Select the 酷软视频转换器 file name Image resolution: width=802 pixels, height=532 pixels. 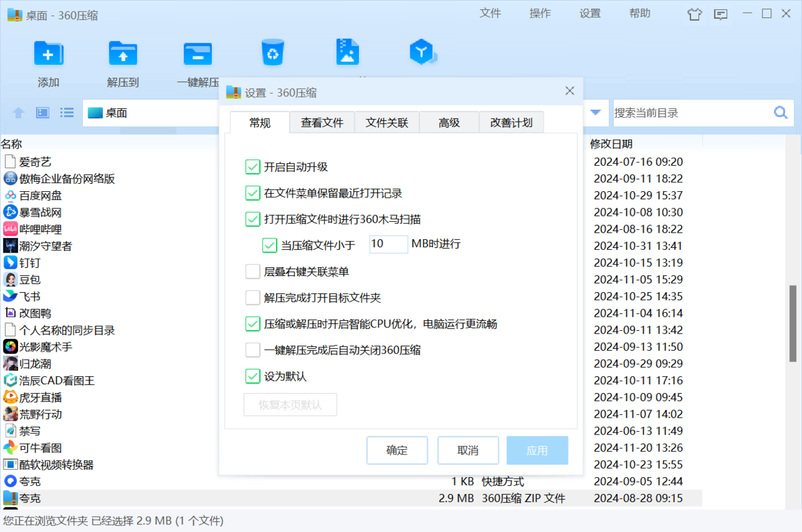(56, 464)
